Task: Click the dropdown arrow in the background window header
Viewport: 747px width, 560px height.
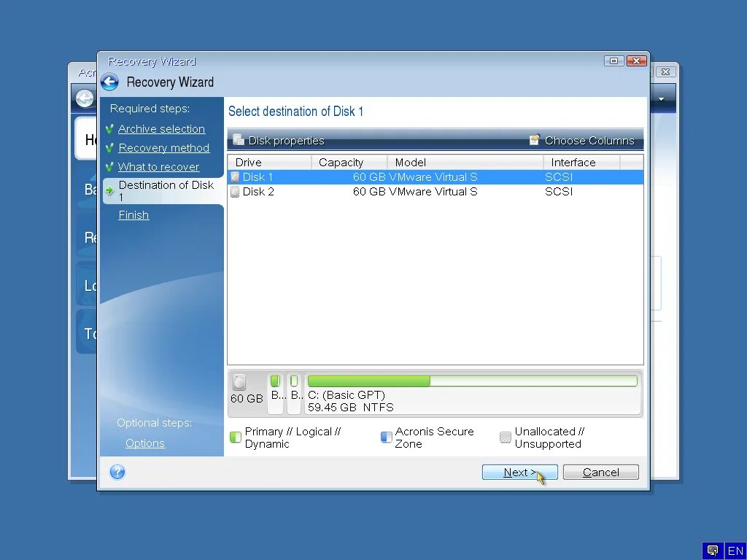Action: pyautogui.click(x=661, y=99)
